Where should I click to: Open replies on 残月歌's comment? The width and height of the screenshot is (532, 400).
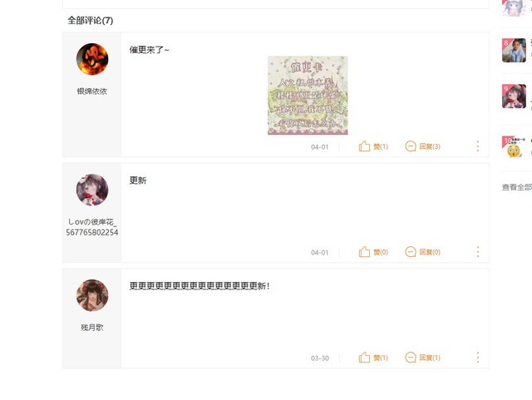click(423, 358)
